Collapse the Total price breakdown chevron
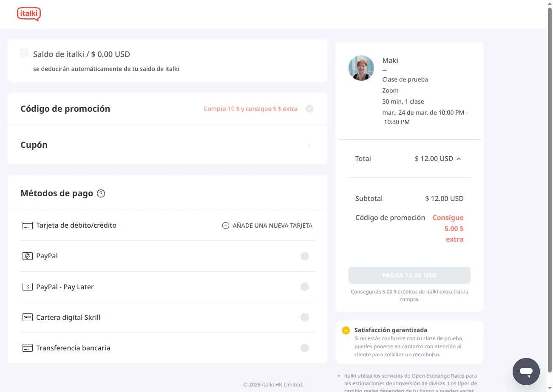 [459, 159]
